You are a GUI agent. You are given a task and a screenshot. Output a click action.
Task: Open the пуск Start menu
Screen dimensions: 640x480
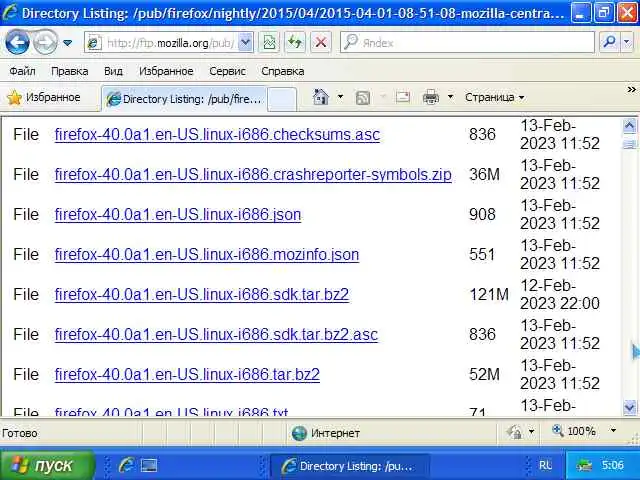47,465
